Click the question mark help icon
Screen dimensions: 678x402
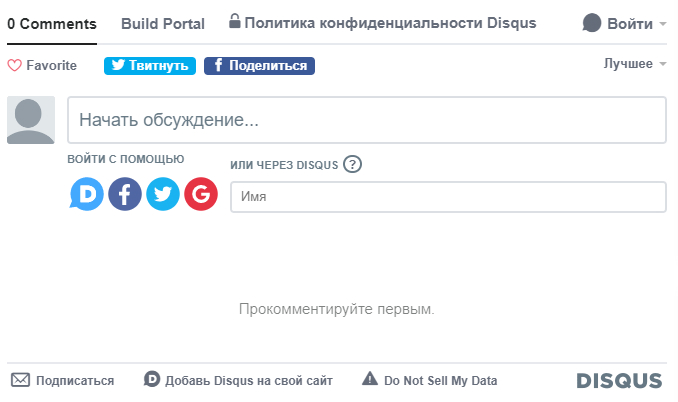(x=352, y=164)
